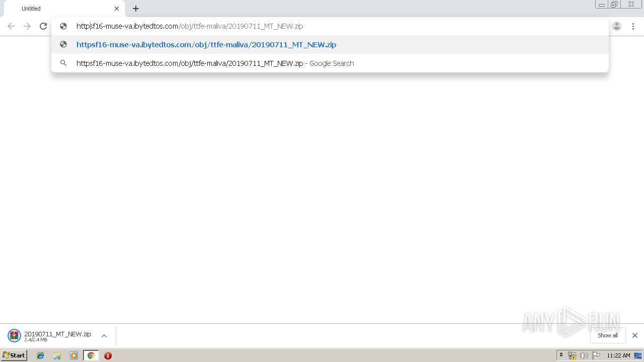Launch Internet Explorer from taskbar
This screenshot has height=362, width=644.
pyautogui.click(x=40, y=355)
